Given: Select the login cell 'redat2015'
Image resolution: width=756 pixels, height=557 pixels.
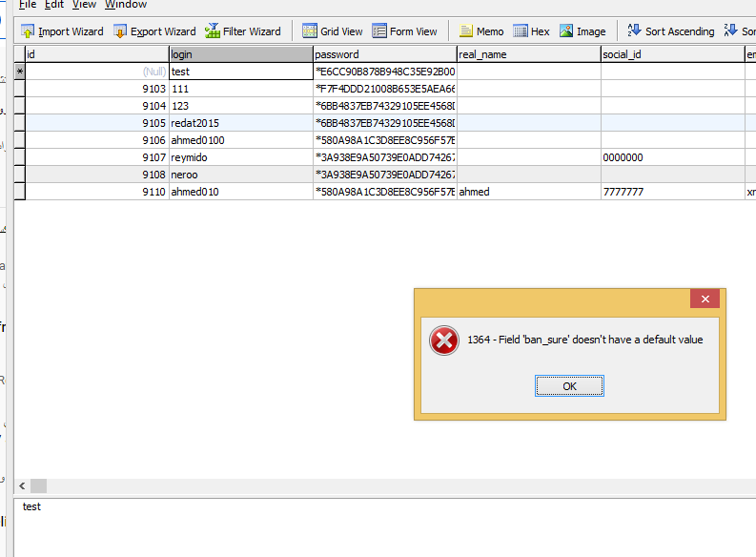Looking at the screenshot, I should [x=241, y=123].
